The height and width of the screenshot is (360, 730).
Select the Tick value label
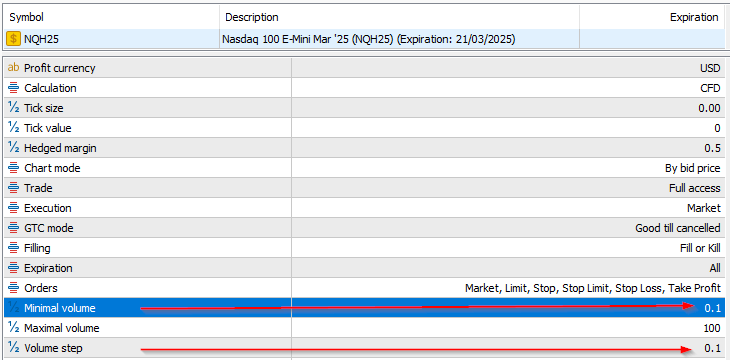pos(47,128)
